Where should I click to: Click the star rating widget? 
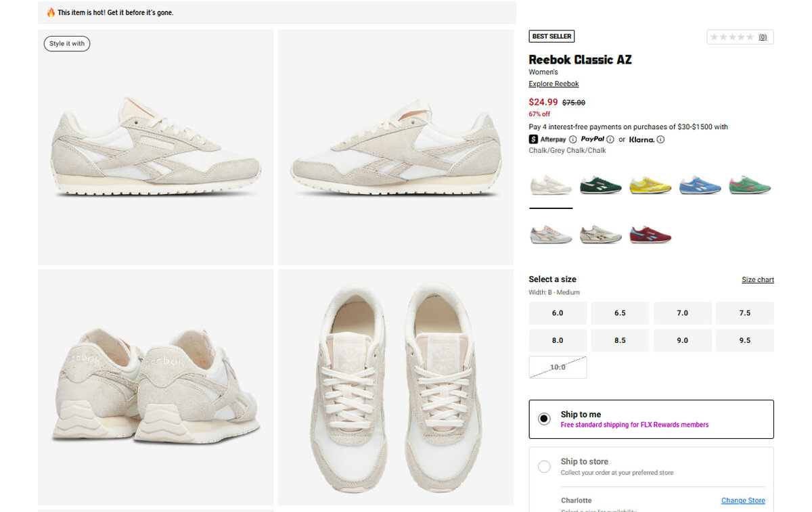pyautogui.click(x=740, y=37)
